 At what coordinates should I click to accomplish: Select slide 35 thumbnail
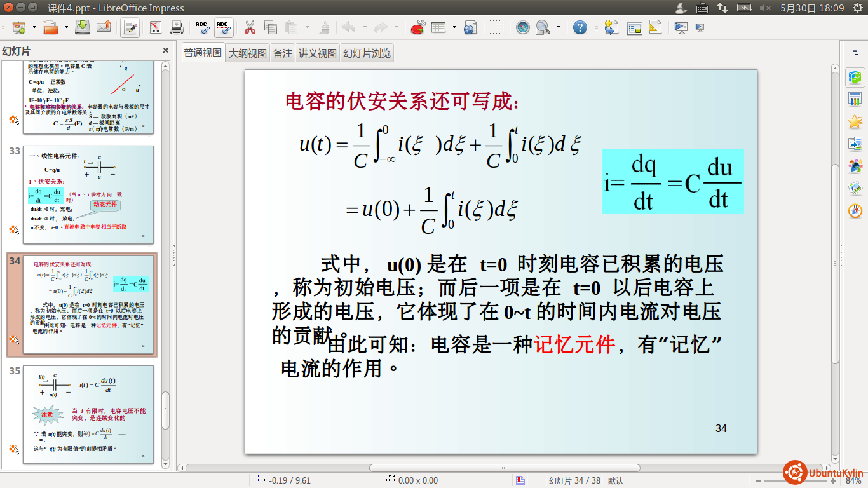tap(88, 413)
